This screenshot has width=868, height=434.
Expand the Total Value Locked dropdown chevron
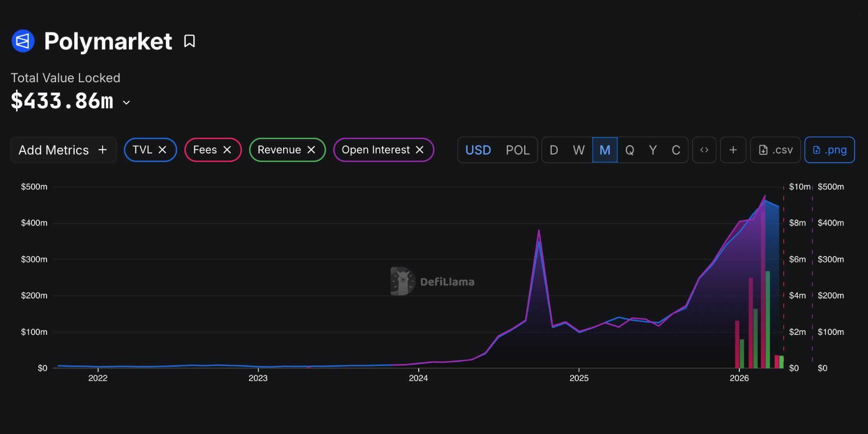click(x=126, y=103)
